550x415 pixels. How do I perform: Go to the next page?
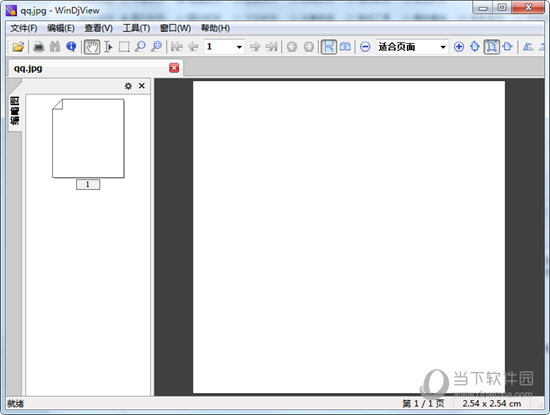(x=255, y=47)
